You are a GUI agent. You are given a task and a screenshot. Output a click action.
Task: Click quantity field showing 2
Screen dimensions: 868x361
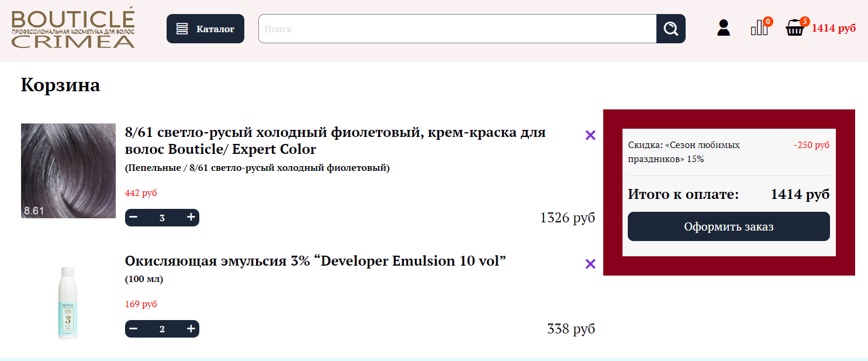(x=162, y=329)
